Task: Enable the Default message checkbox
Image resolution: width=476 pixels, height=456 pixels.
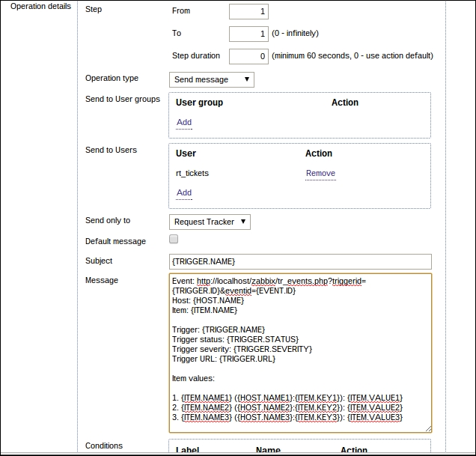Action: [x=174, y=240]
